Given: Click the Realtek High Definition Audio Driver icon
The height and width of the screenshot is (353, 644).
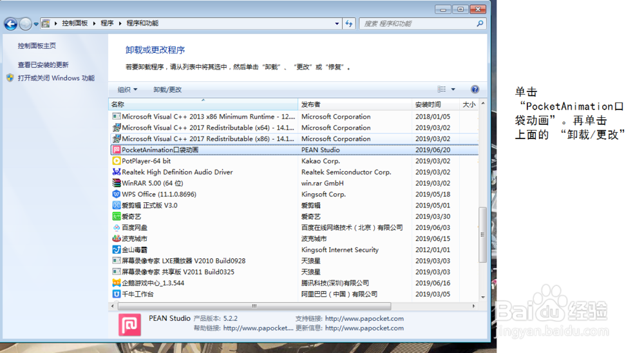Looking at the screenshot, I should 117,172.
